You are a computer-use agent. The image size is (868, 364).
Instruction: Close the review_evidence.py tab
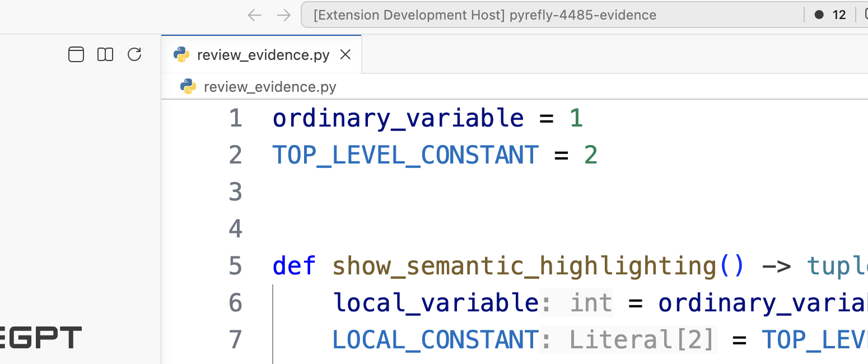[346, 54]
